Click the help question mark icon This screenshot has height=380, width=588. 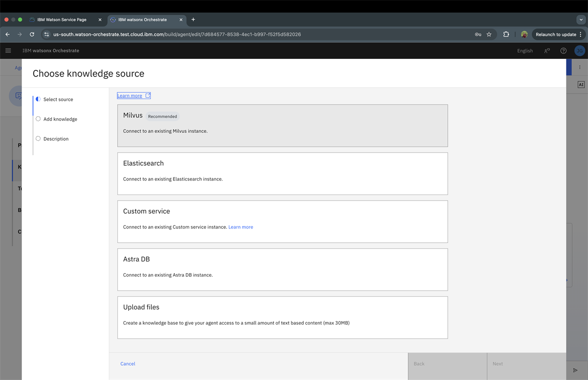[x=563, y=51]
